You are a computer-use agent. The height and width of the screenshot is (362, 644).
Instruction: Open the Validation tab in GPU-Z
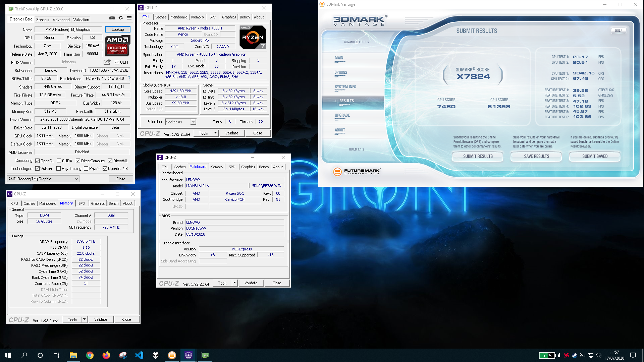coord(81,20)
